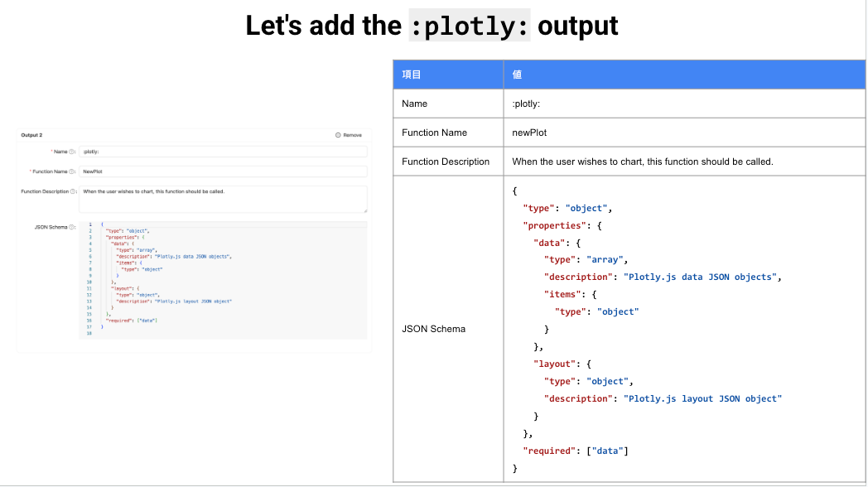This screenshot has height=487, width=868.
Task: Click the help icon beside JSON Schema label
Action: coord(72,227)
